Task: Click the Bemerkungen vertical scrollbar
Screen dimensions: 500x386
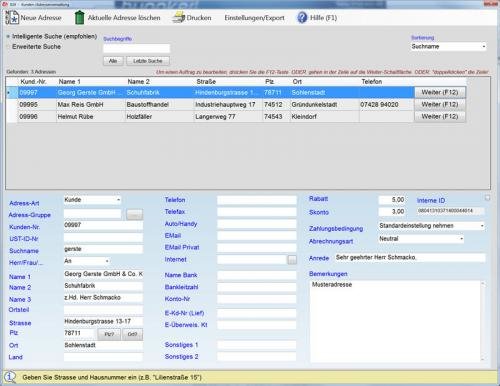Action: (x=483, y=321)
